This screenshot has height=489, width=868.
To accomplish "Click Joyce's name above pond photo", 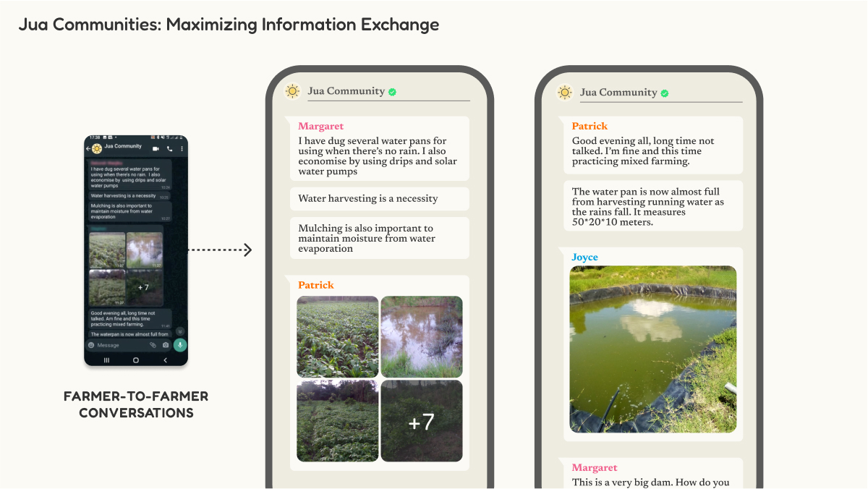I will [x=585, y=257].
